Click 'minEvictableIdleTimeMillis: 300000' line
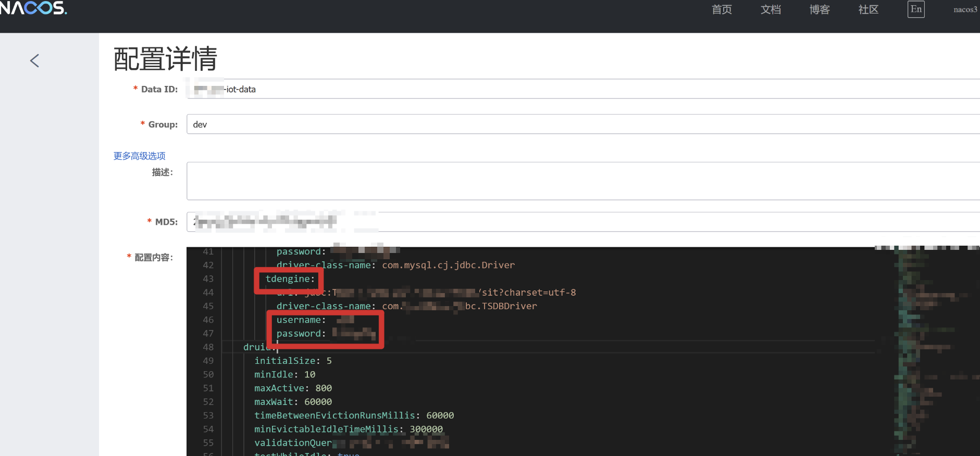Screen dimensions: 980x456 coord(349,429)
